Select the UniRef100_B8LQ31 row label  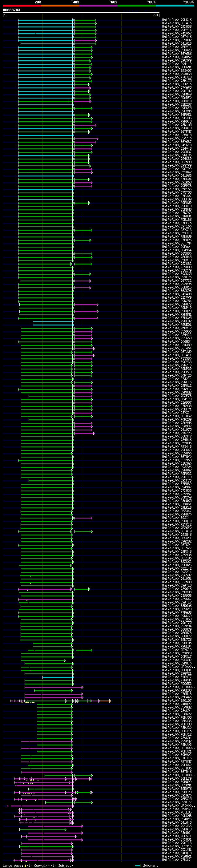point(177,670)
